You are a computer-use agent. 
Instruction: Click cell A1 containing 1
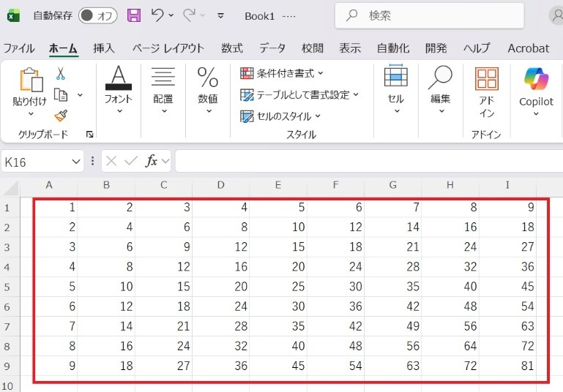pos(49,207)
